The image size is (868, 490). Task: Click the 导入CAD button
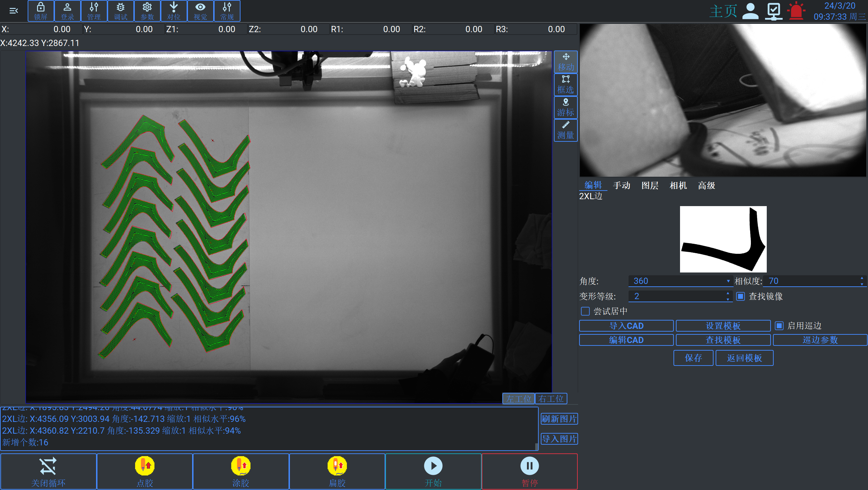[x=626, y=326]
